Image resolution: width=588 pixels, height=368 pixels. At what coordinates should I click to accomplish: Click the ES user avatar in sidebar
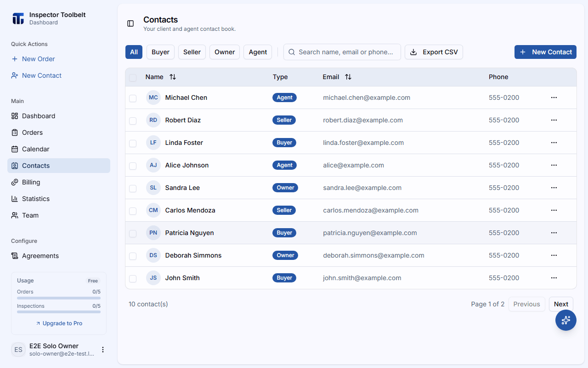click(x=18, y=350)
